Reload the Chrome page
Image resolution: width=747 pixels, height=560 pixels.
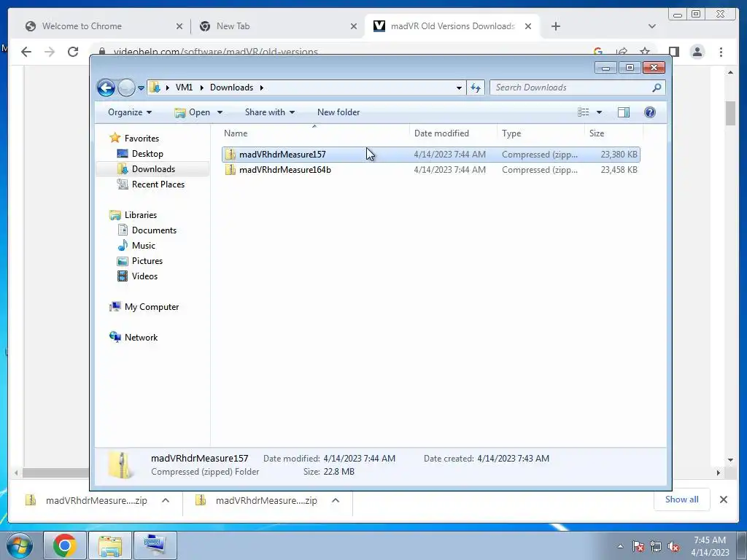(x=73, y=52)
